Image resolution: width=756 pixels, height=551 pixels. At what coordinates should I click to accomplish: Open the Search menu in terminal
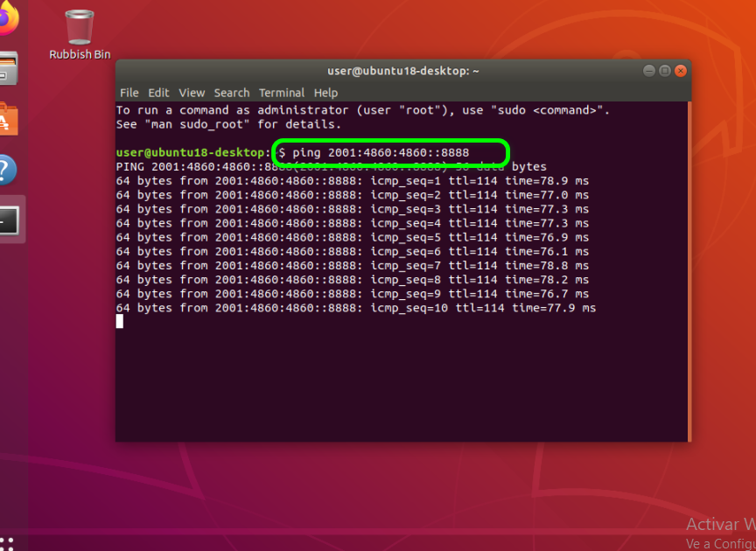(x=232, y=93)
